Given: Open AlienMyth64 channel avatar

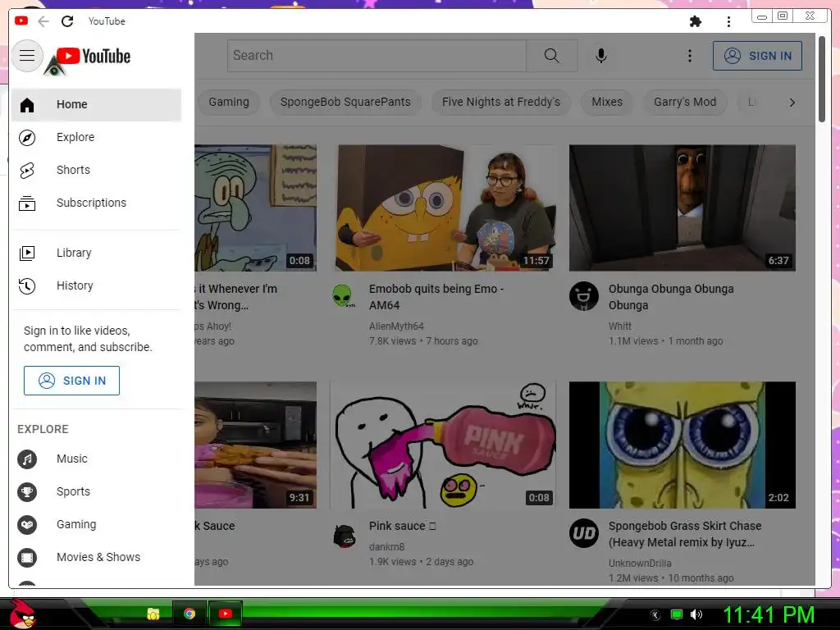Looking at the screenshot, I should [x=344, y=296].
